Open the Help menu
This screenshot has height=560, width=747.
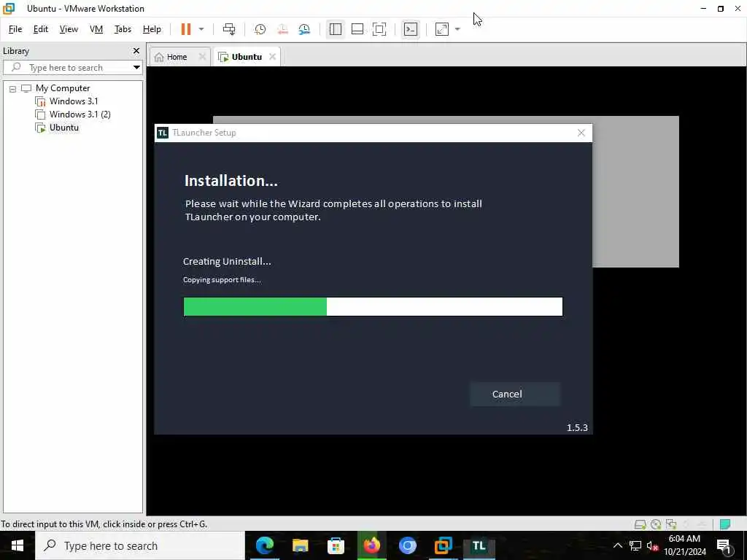[x=152, y=29]
